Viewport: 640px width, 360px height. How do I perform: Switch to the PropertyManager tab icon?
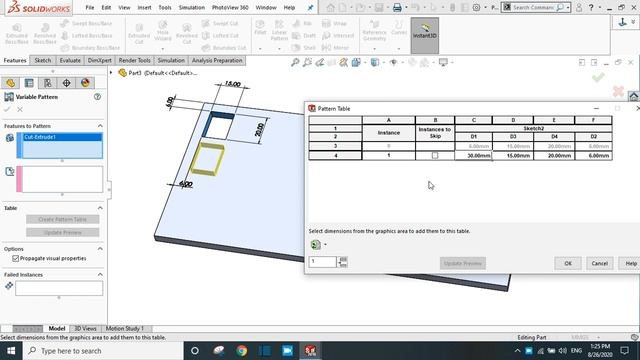[29, 83]
